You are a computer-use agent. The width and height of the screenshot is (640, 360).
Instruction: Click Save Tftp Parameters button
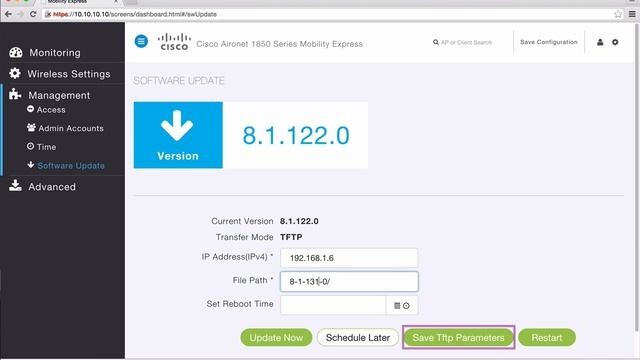pos(458,338)
